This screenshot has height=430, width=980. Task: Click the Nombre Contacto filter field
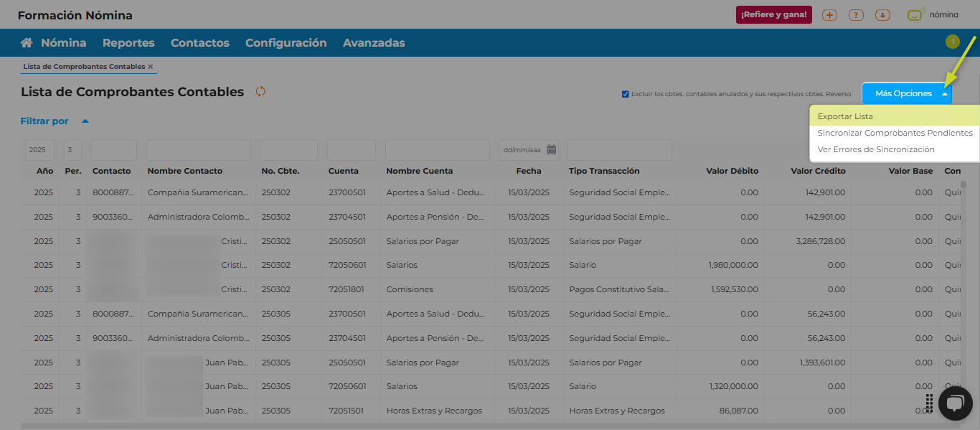[198, 150]
